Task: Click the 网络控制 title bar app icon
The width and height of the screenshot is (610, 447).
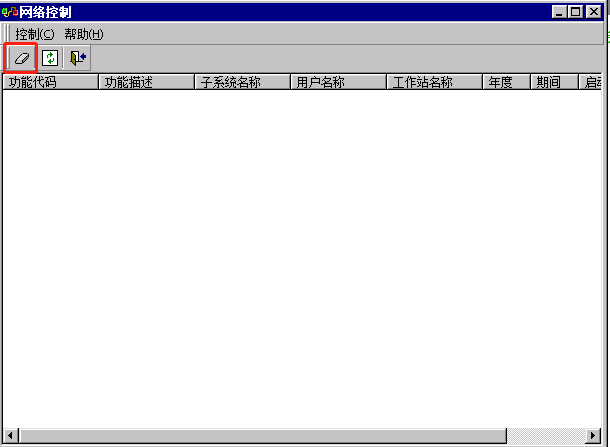Action: pos(10,12)
